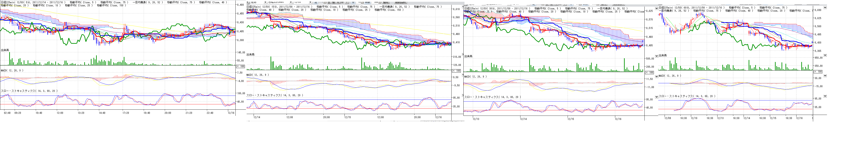Open the 先物 product type dropdown
The height and width of the screenshot is (145, 868).
(x=265, y=2)
